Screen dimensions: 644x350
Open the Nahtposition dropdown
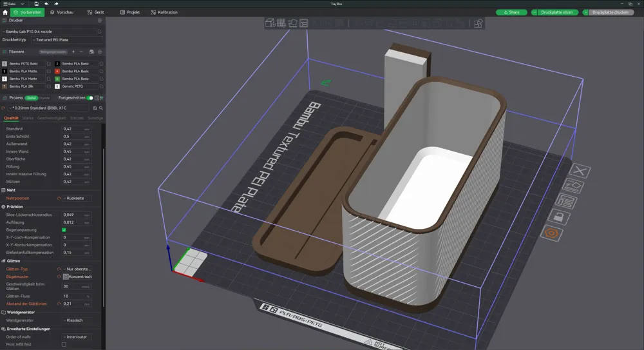[x=76, y=199]
